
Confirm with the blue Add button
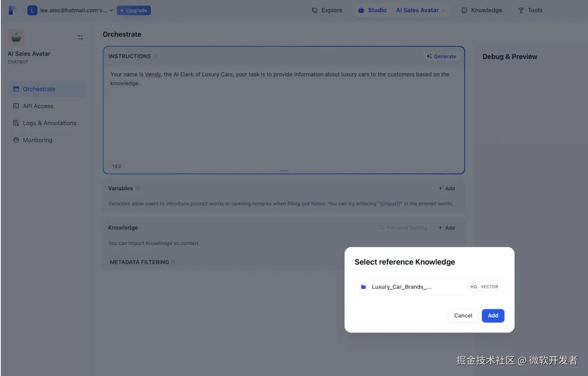(x=493, y=316)
